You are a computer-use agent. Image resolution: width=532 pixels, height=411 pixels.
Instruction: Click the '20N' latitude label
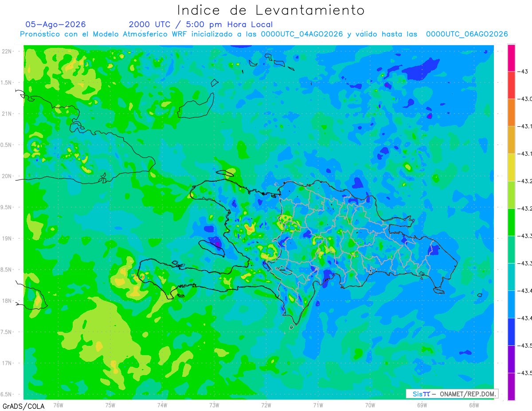click(7, 176)
